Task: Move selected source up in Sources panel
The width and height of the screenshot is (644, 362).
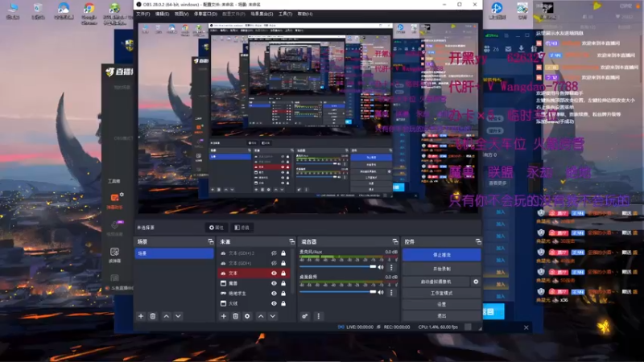Action: [261, 316]
